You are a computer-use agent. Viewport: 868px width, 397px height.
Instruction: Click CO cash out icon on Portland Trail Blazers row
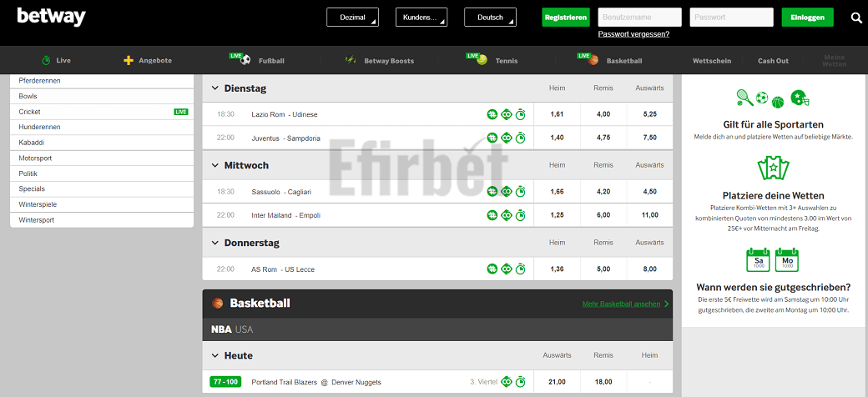[x=507, y=382]
